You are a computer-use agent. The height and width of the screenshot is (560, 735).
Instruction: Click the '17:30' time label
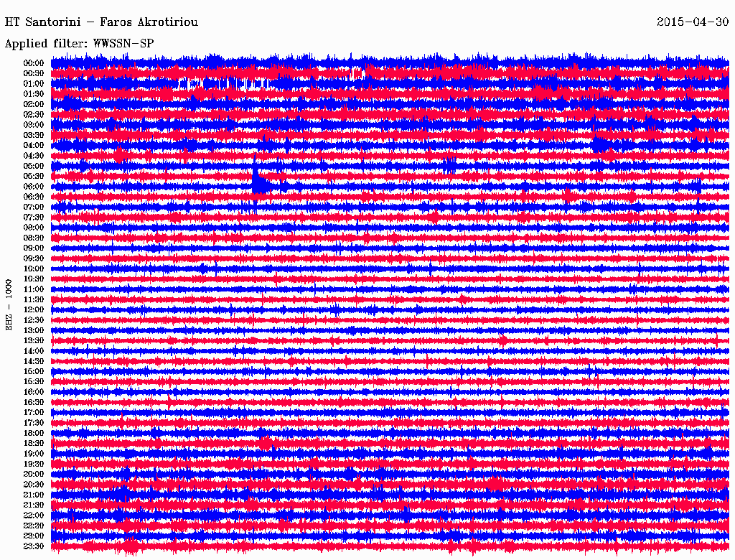(34, 423)
